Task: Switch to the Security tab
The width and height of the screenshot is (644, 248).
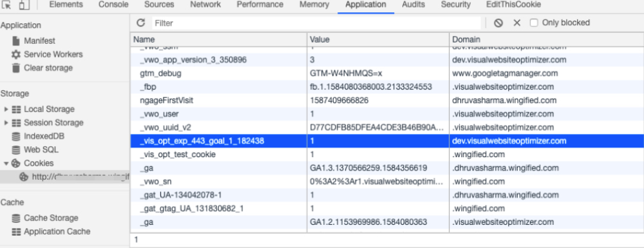Action: click(455, 5)
